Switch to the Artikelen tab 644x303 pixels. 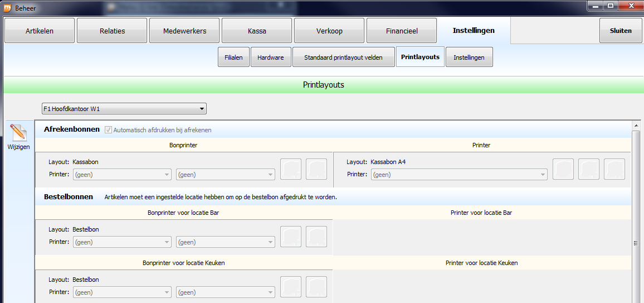[40, 31]
